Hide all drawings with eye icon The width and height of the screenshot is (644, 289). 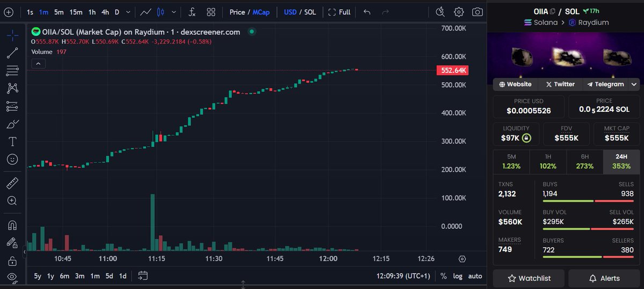click(12, 278)
